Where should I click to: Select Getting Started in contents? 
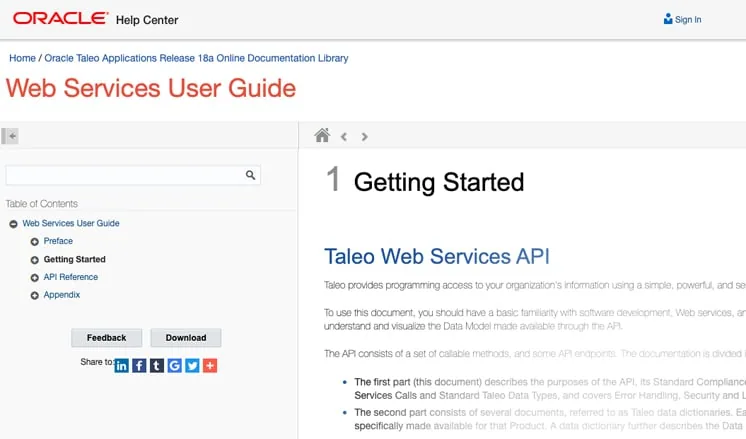(75, 259)
